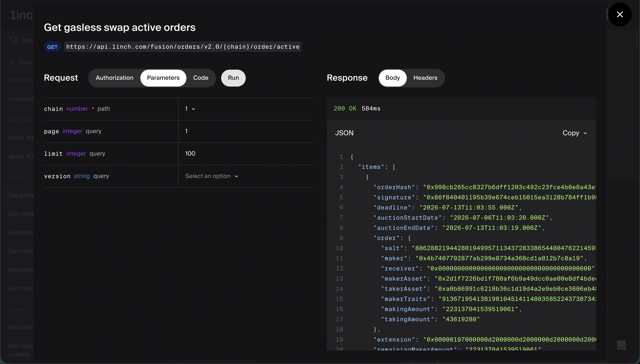Click the "makerTraits" line in JSON
640x364 pixels.
[488, 299]
